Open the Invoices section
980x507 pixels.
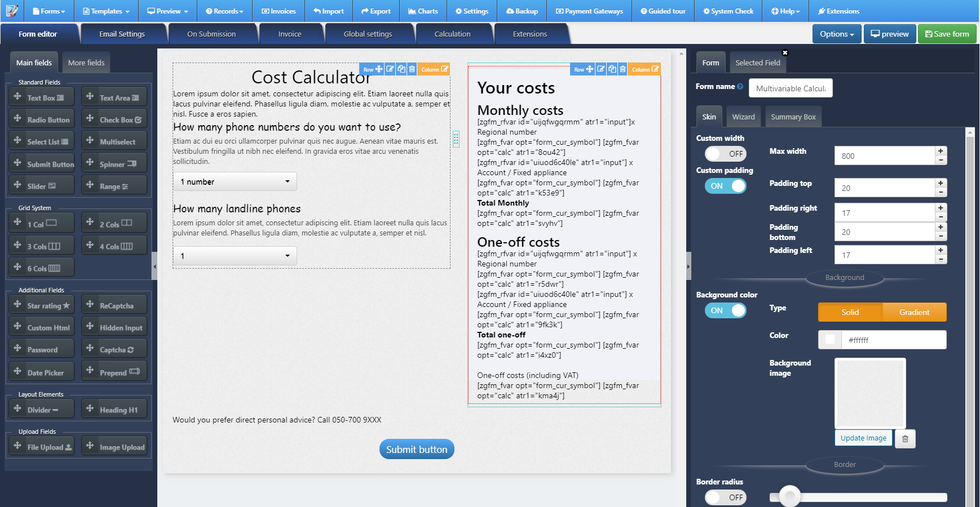279,11
